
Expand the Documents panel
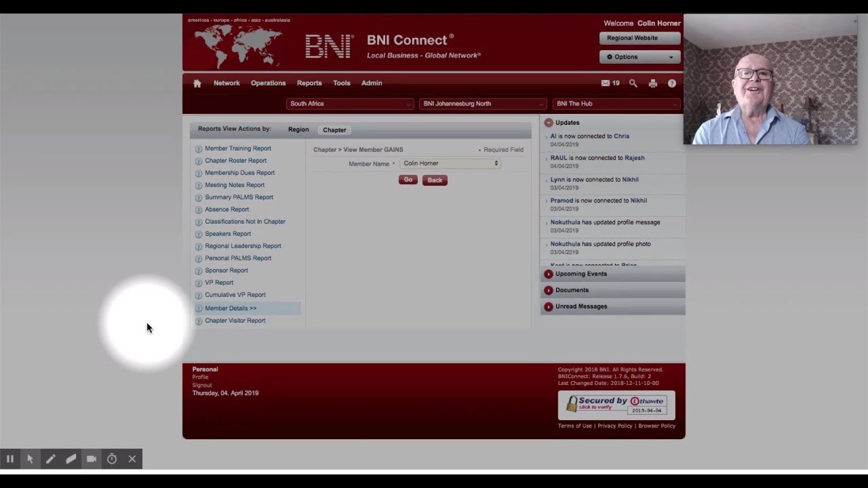549,290
